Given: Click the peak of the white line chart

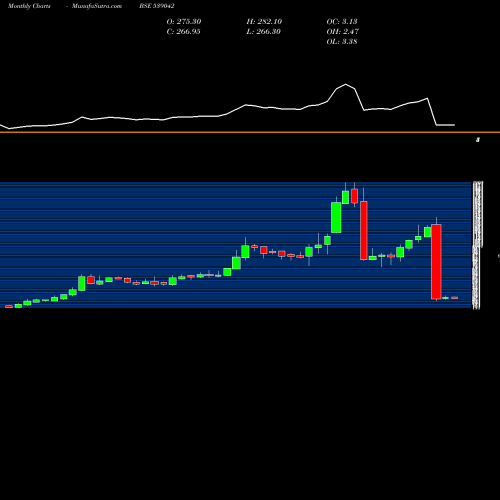Looking at the screenshot, I should (x=346, y=84).
